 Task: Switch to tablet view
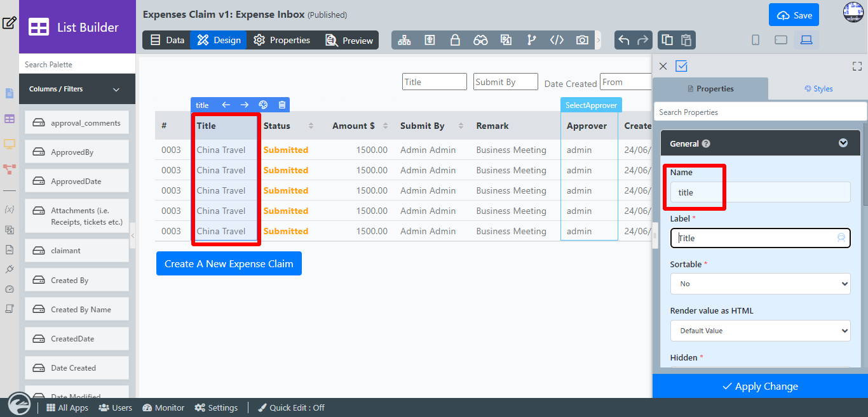[x=781, y=40]
